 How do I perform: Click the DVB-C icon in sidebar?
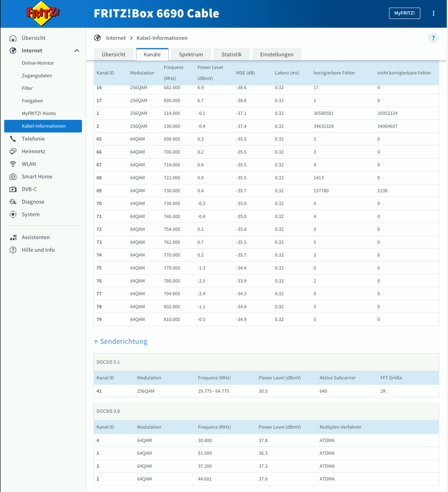pyautogui.click(x=13, y=189)
